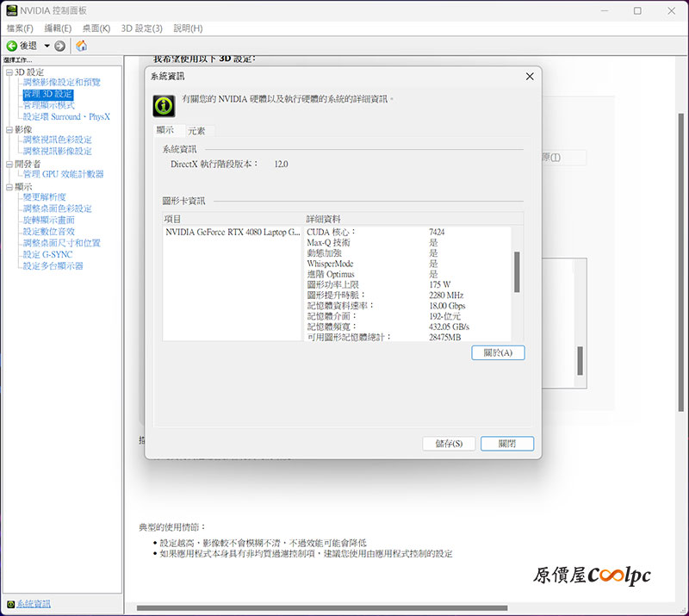Click the DirectX version value 12.0
The width and height of the screenshot is (689, 616).
click(282, 165)
